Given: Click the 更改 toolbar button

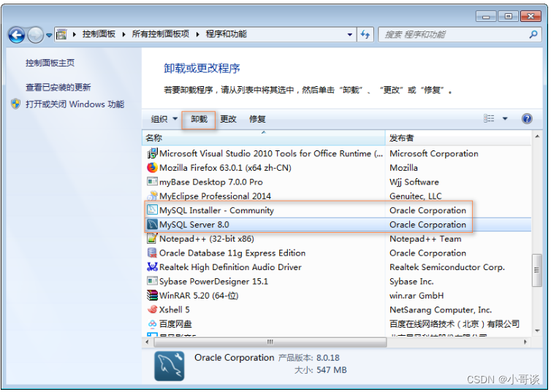Looking at the screenshot, I should [x=228, y=119].
